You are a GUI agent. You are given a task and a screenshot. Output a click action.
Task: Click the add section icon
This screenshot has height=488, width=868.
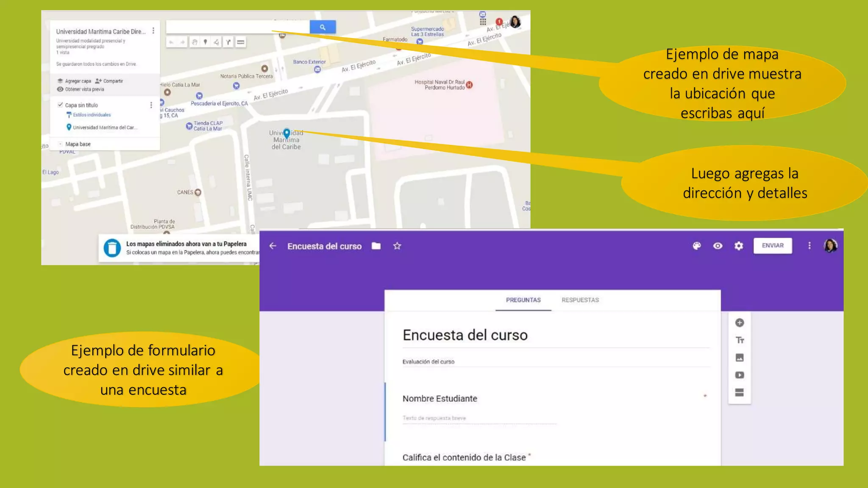click(740, 392)
